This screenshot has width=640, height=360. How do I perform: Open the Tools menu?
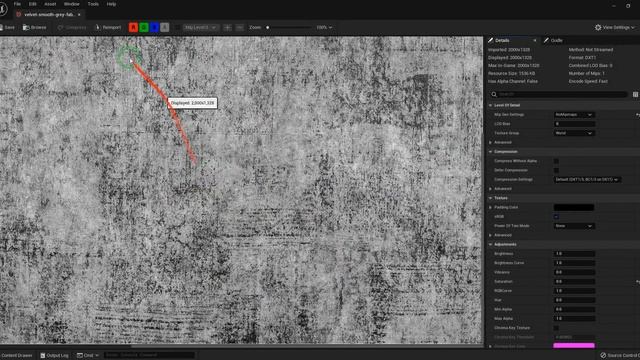pos(93,4)
